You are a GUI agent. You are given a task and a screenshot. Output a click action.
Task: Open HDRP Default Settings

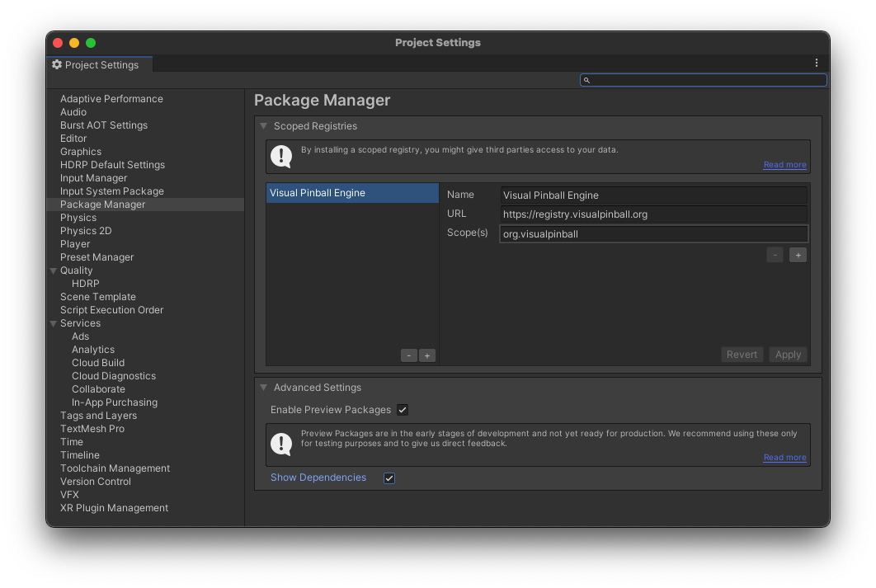point(112,165)
